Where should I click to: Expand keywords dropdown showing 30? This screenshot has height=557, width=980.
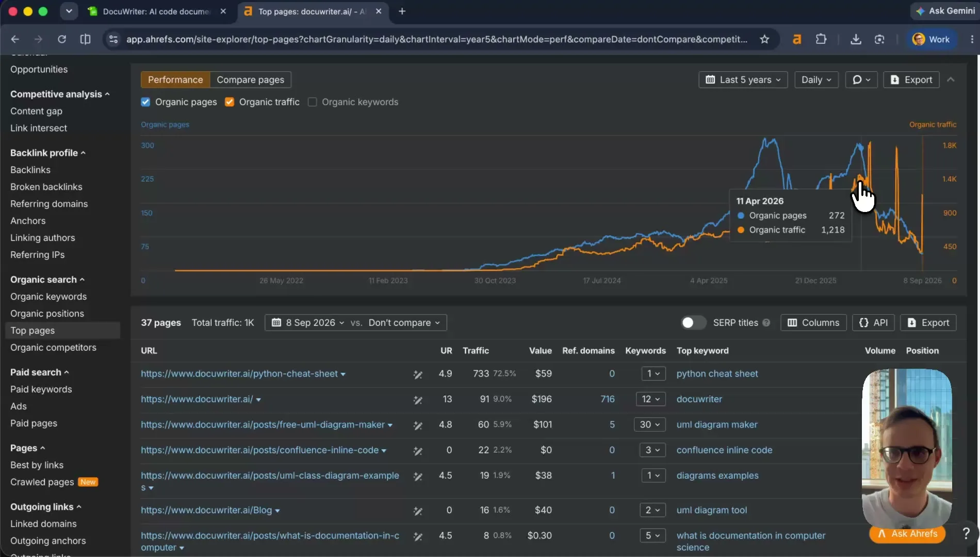pos(650,424)
